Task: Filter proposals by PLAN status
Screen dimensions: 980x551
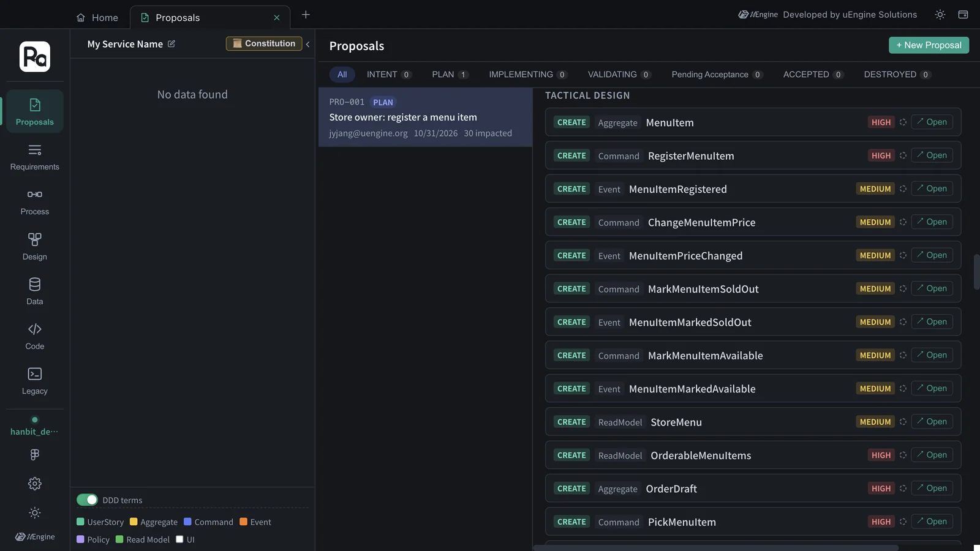Action: click(x=450, y=75)
